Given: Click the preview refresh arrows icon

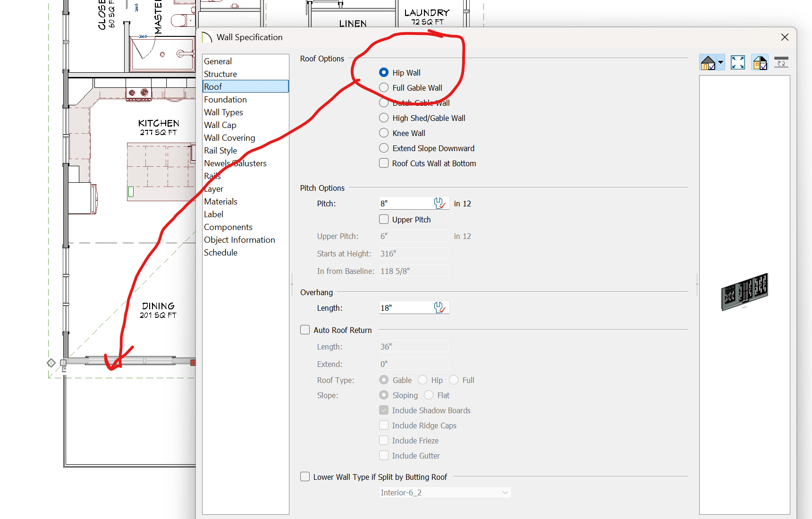Looking at the screenshot, I should pyautogui.click(x=781, y=62).
